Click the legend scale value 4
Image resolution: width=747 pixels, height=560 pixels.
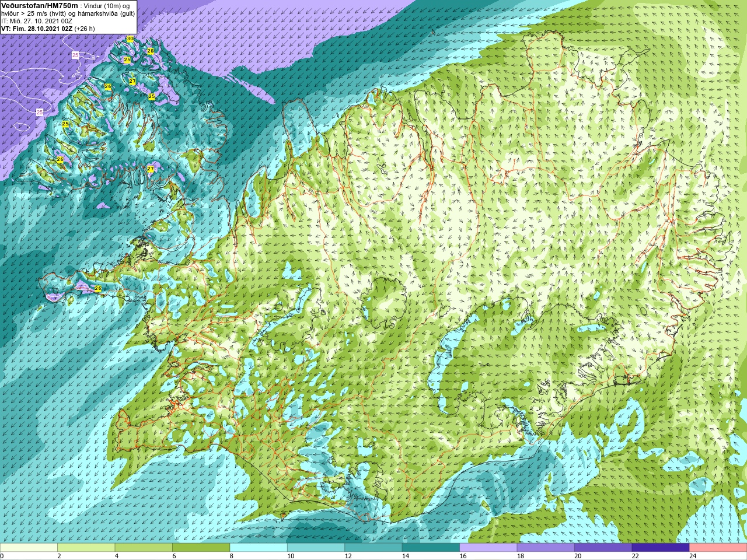pos(117,556)
